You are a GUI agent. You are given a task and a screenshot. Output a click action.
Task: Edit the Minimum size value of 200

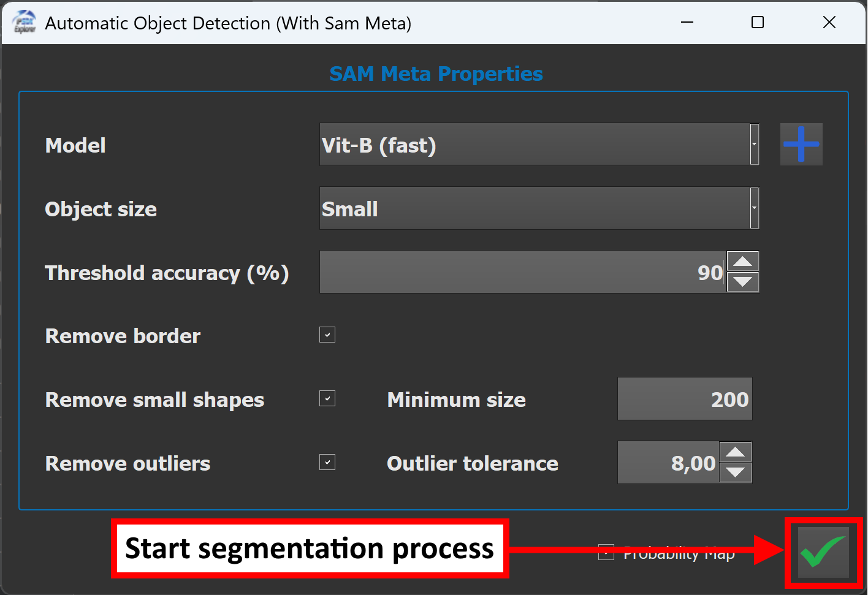pos(684,399)
